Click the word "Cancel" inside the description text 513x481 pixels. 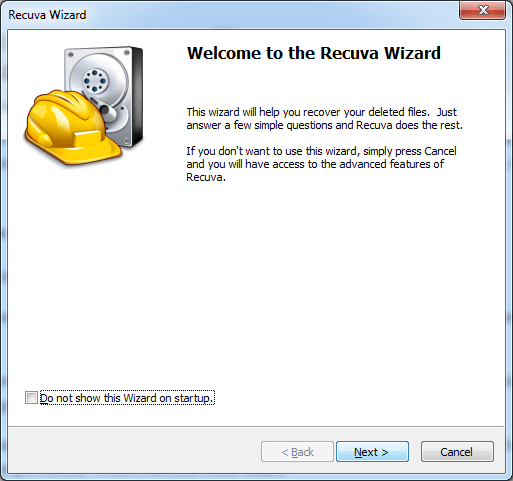(440, 151)
